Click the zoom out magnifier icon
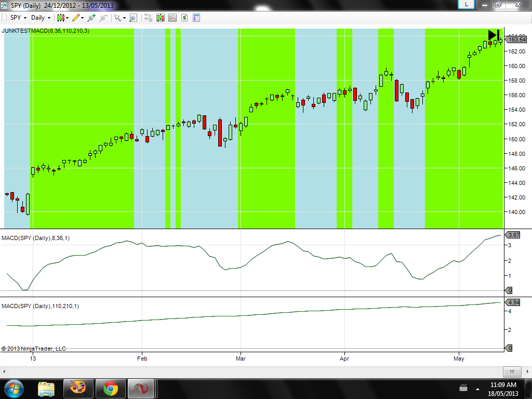This screenshot has width=532, height=399. point(103,18)
